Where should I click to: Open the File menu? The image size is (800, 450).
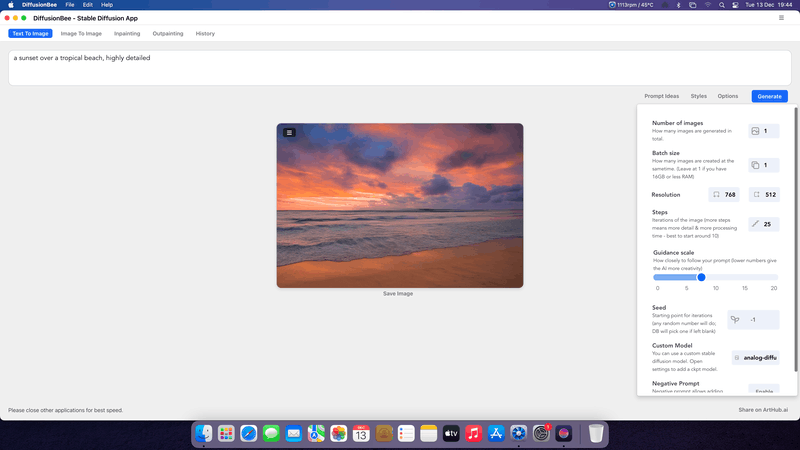[x=70, y=5]
